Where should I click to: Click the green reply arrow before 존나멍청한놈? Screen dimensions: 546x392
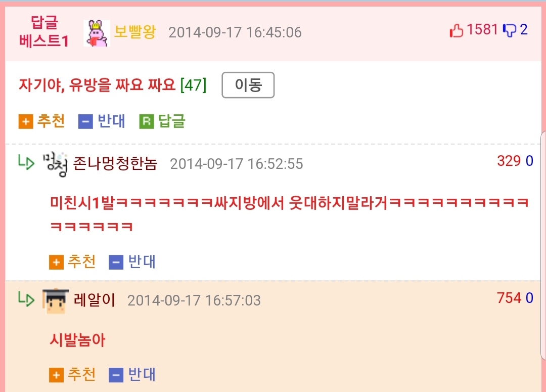[x=26, y=163]
